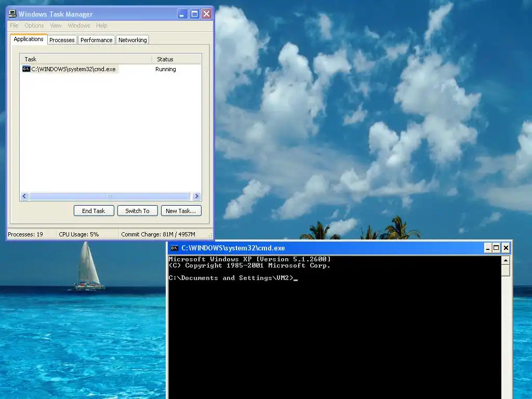Click the Processes: 19 status bar entry
Image resolution: width=532 pixels, height=399 pixels.
pyautogui.click(x=25, y=234)
